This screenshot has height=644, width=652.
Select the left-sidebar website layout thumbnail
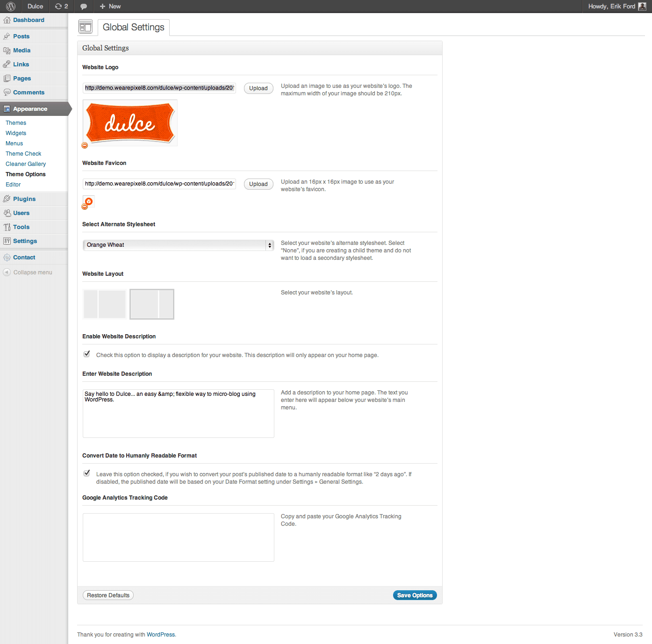coord(105,304)
